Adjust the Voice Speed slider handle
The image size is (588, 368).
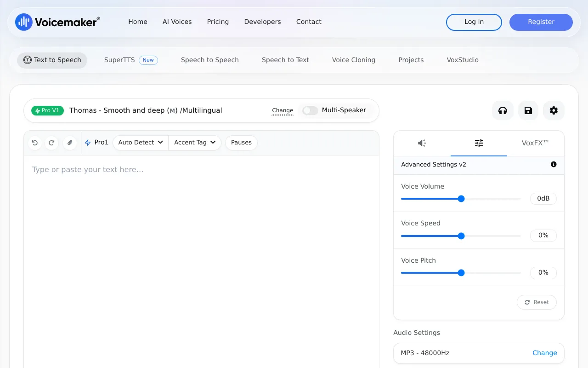coord(461,236)
